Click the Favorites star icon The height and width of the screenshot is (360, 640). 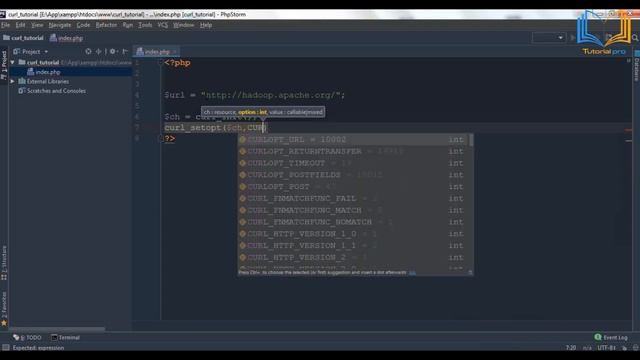(4, 323)
